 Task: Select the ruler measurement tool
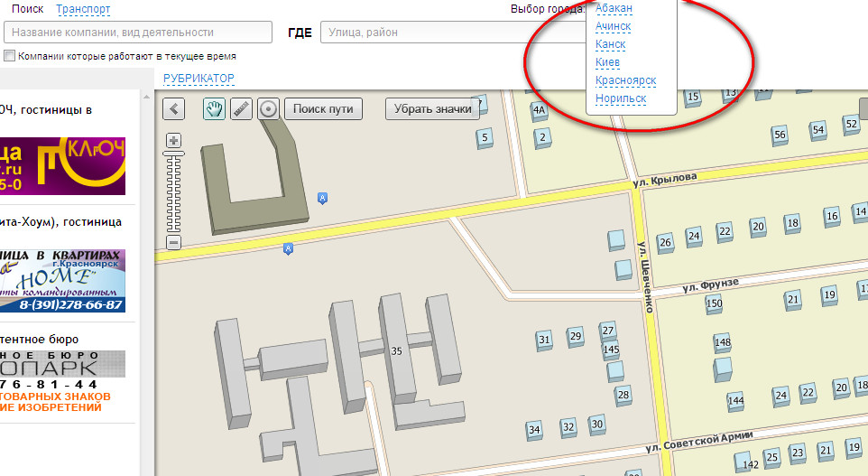[241, 109]
